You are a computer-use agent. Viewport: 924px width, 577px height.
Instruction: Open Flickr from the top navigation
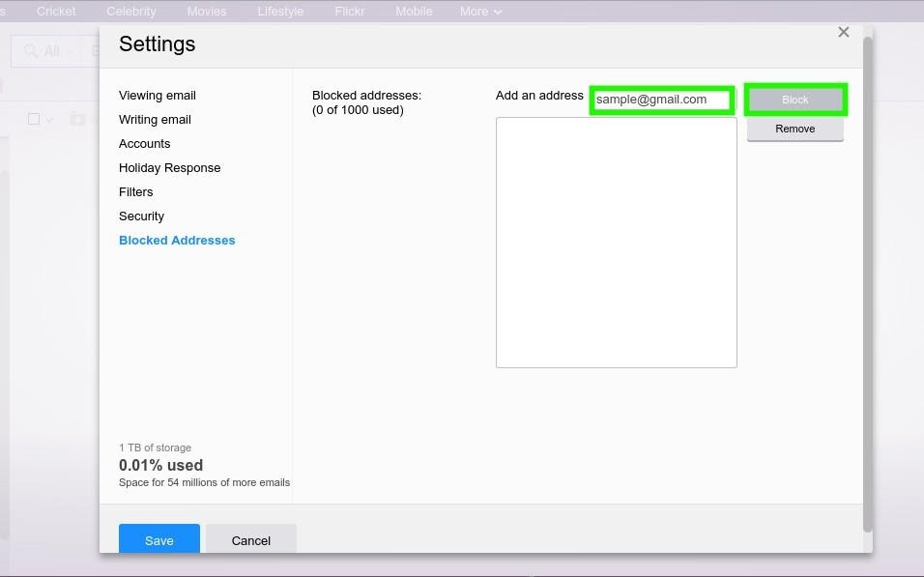(349, 12)
